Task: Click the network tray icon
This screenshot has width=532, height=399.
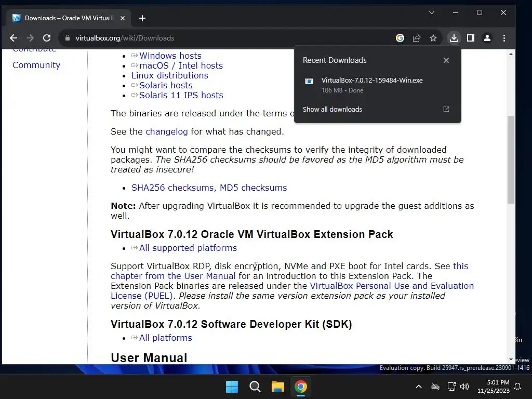Action: click(x=451, y=387)
